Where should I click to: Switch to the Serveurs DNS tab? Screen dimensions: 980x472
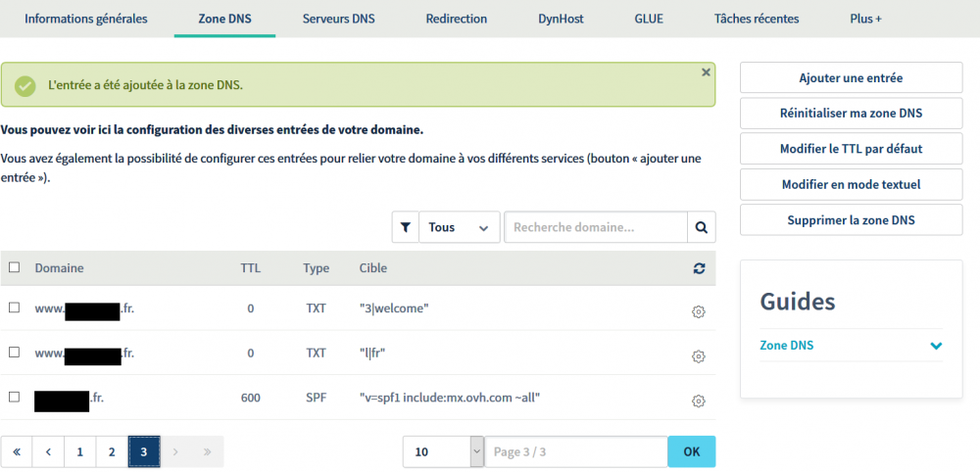click(338, 19)
